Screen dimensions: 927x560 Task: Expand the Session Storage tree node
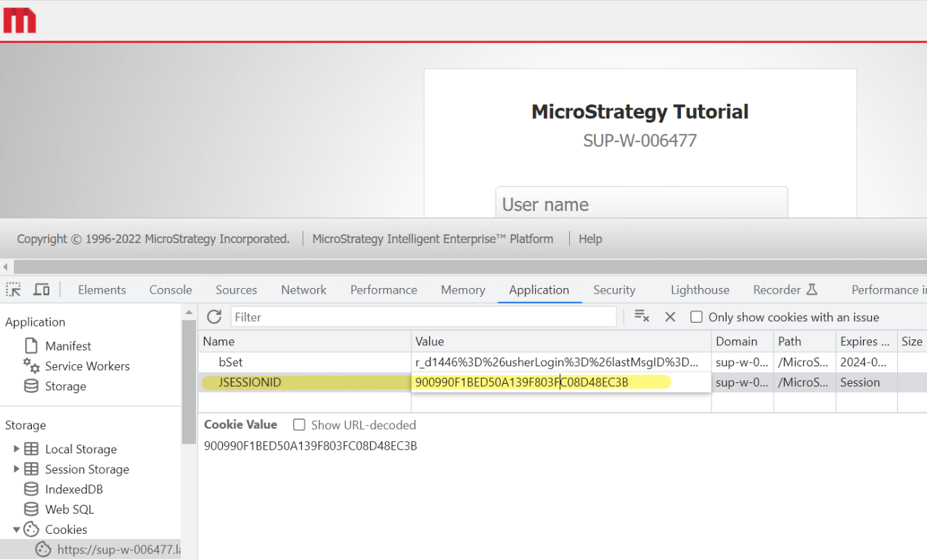click(17, 469)
